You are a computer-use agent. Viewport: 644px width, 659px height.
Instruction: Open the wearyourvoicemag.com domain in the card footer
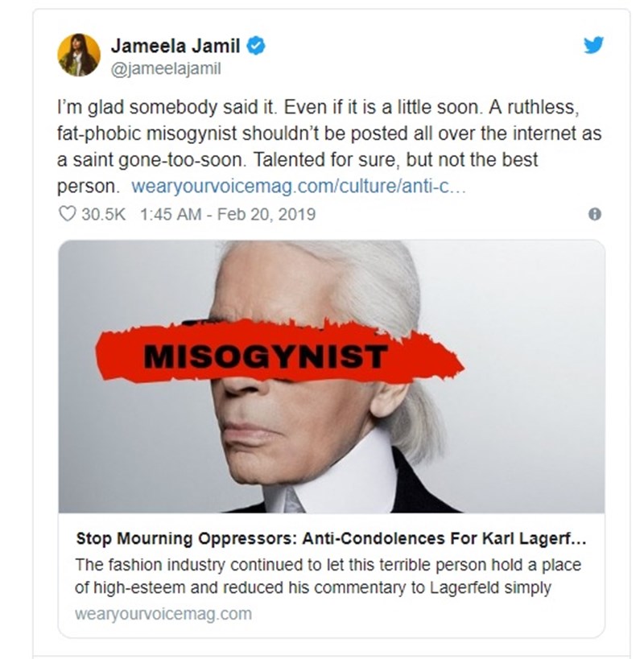(163, 614)
